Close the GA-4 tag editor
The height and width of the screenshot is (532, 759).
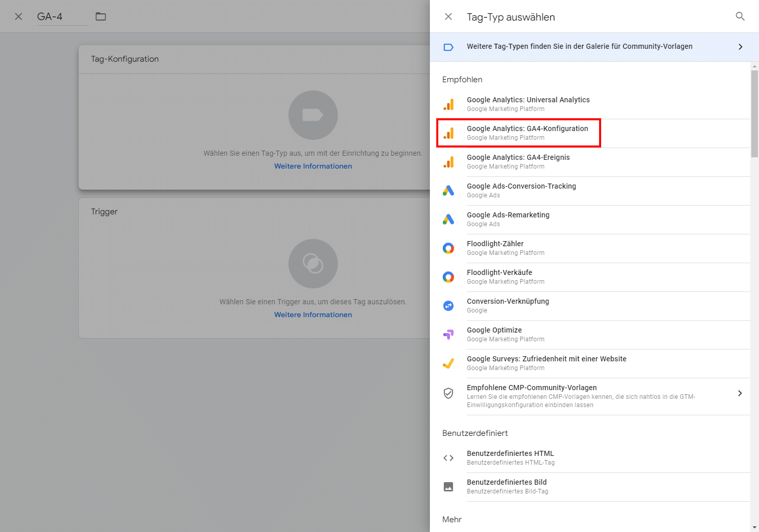tap(19, 16)
